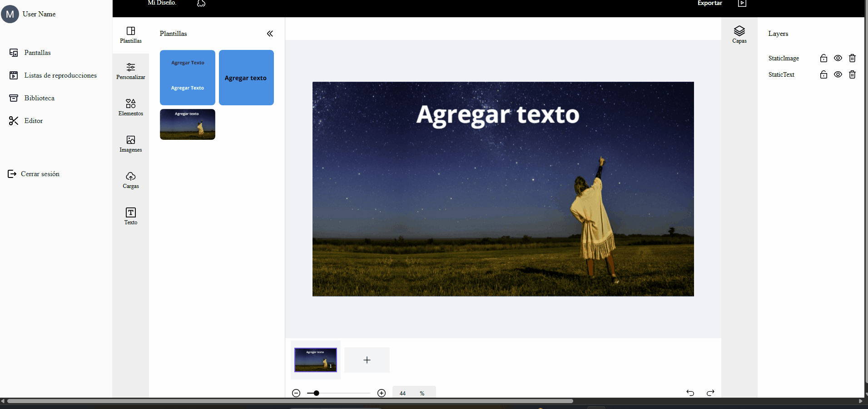Viewport: 868px width, 409px height.
Task: Select the Texto tool
Action: pos(131,217)
